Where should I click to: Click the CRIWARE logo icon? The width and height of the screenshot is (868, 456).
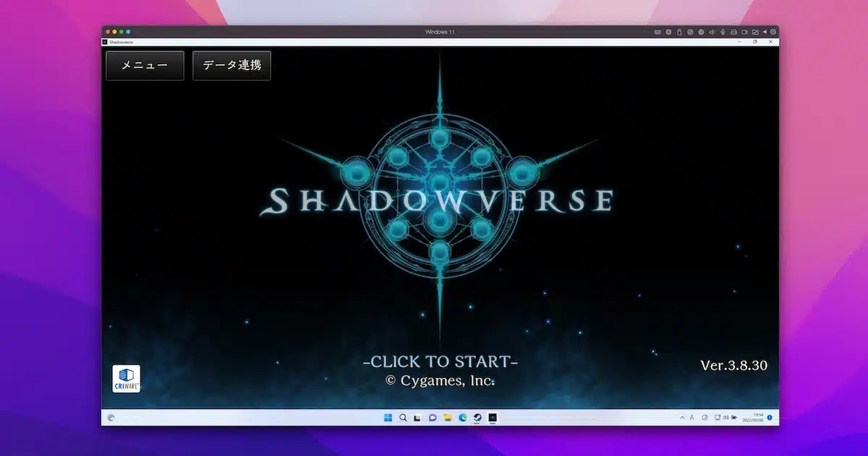[x=127, y=379]
